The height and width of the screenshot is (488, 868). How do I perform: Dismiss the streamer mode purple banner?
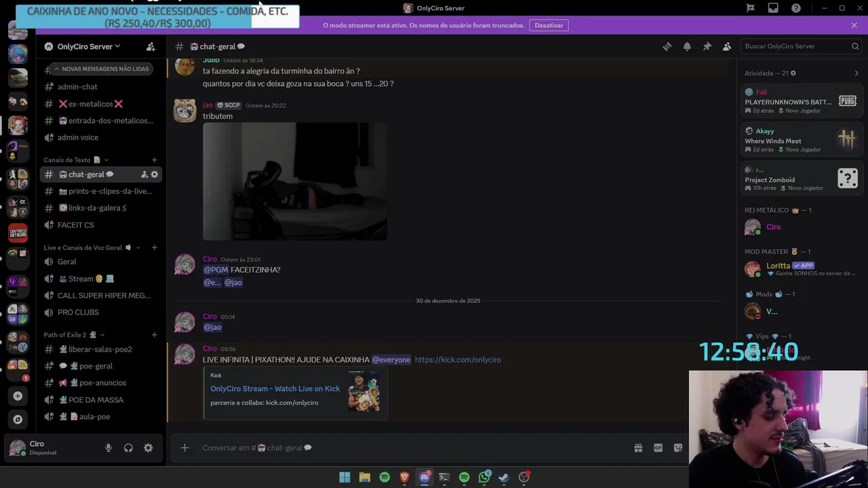coord(854,25)
